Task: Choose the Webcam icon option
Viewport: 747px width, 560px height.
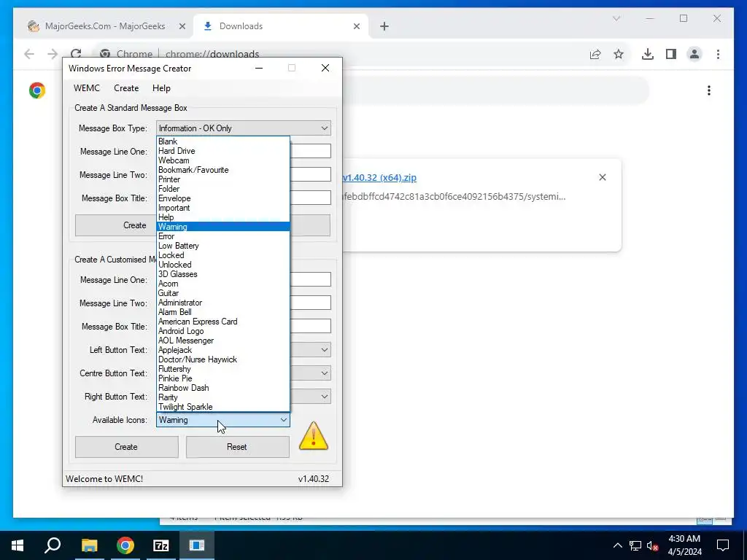Action: click(223, 160)
